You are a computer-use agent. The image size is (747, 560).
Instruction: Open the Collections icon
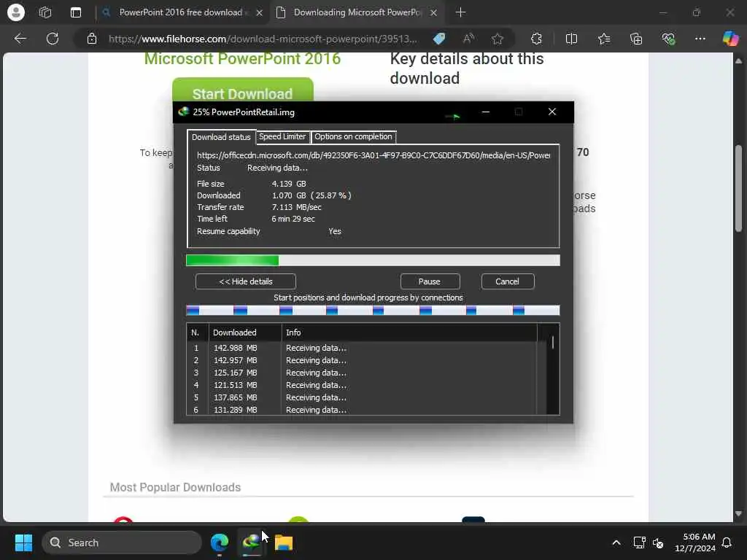(636, 39)
